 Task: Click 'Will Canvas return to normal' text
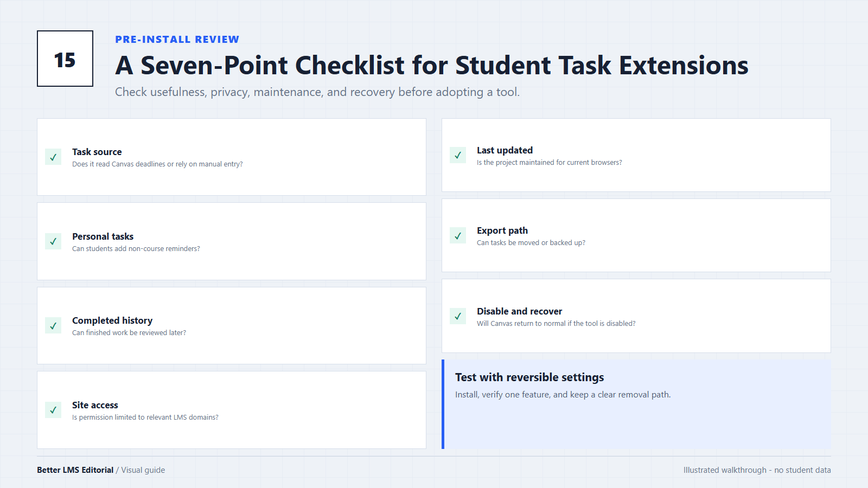click(x=556, y=324)
